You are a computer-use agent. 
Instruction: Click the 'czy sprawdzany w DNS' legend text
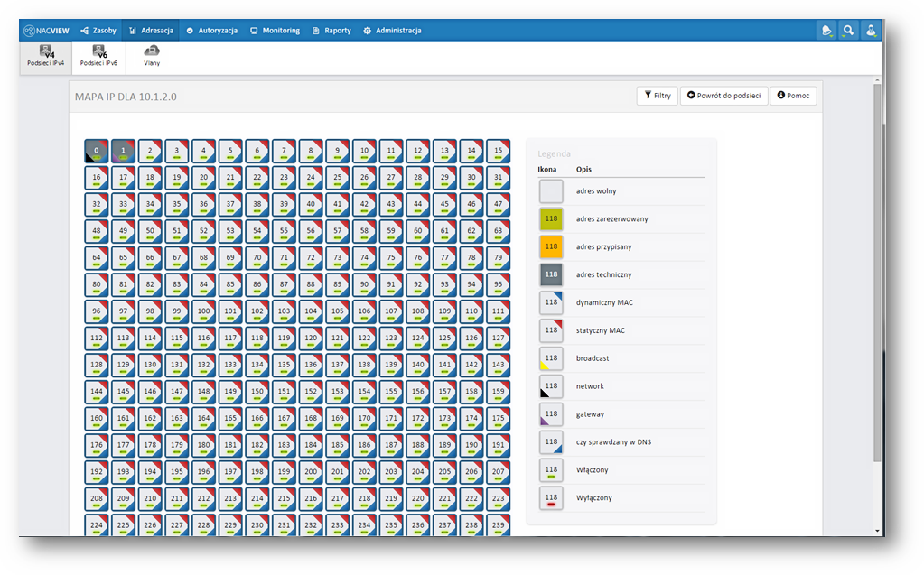tap(613, 441)
